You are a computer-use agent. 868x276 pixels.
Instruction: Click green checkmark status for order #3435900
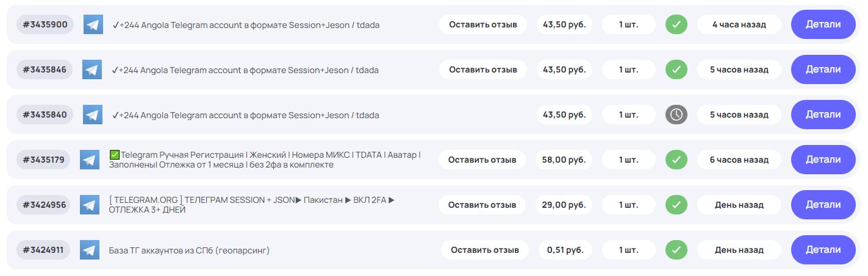pyautogui.click(x=676, y=24)
